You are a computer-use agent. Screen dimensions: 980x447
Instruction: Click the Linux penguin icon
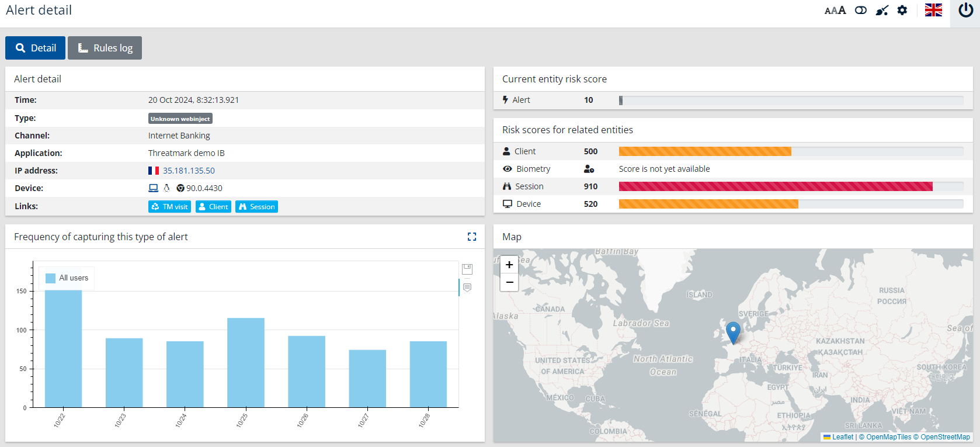(166, 188)
